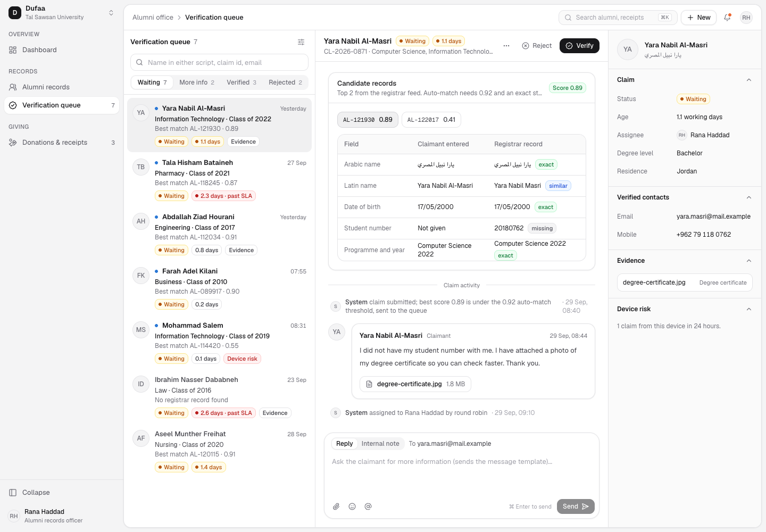Open degree-certificate.jpg attachment in the message

415,384
